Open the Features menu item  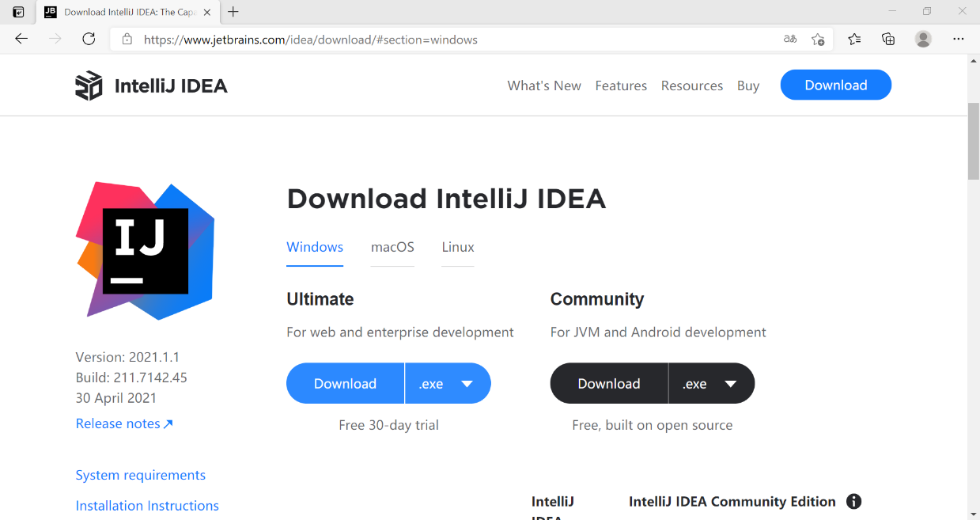click(x=621, y=85)
